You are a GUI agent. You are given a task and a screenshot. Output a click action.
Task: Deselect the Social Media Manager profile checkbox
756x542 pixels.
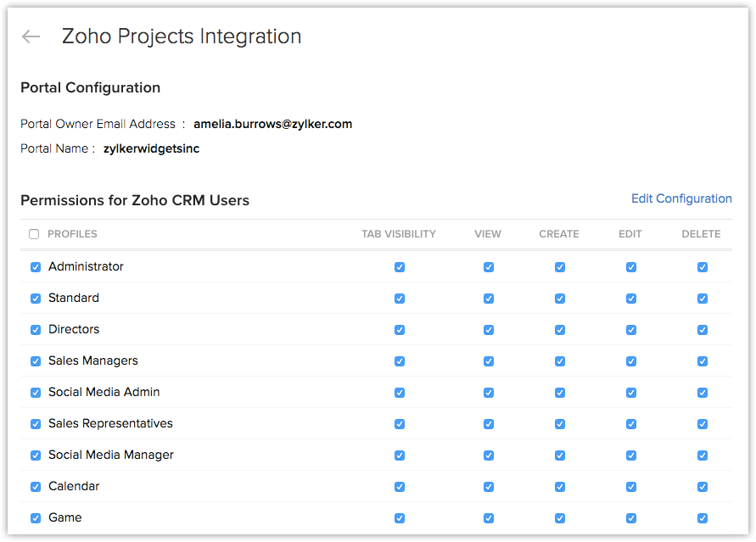coord(36,455)
